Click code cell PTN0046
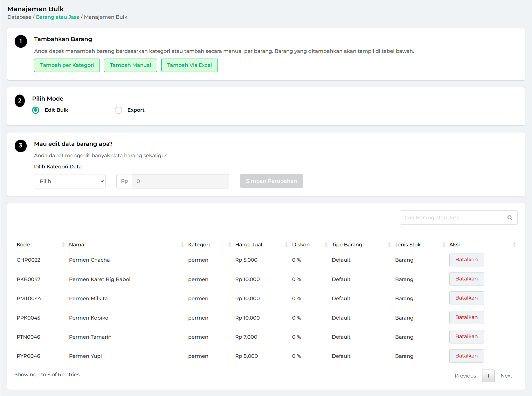Screen dimensions: 532x396 click(29, 337)
